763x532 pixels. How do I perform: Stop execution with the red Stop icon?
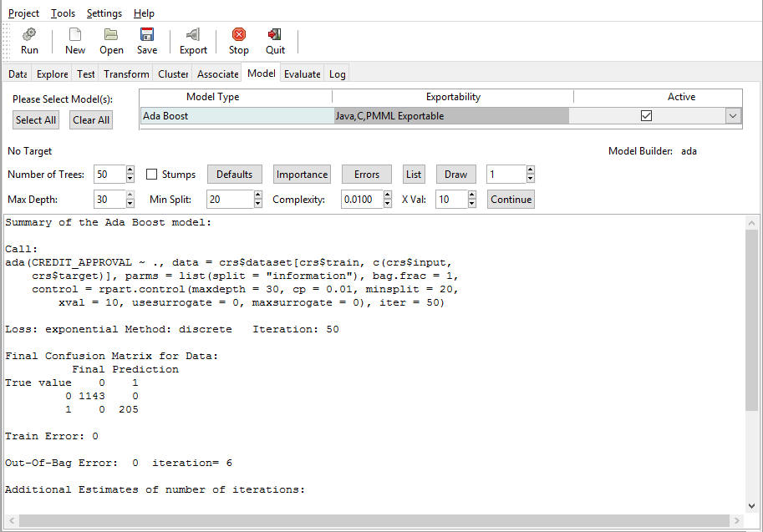[238, 34]
